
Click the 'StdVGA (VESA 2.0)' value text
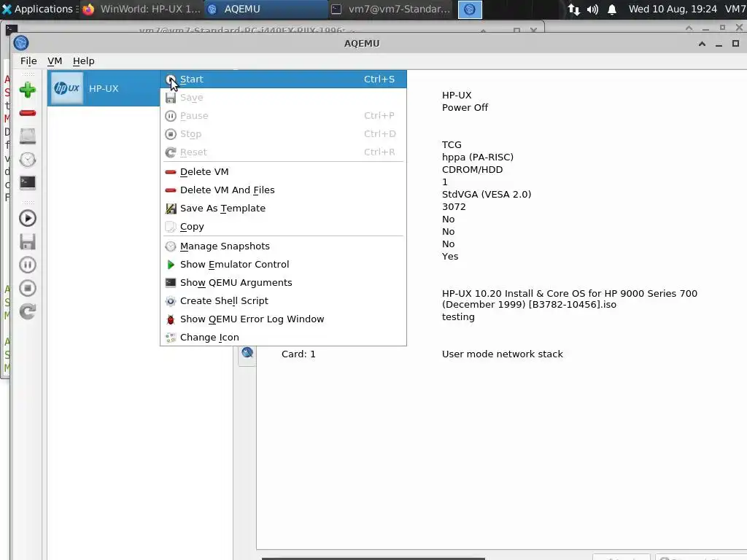[487, 194]
